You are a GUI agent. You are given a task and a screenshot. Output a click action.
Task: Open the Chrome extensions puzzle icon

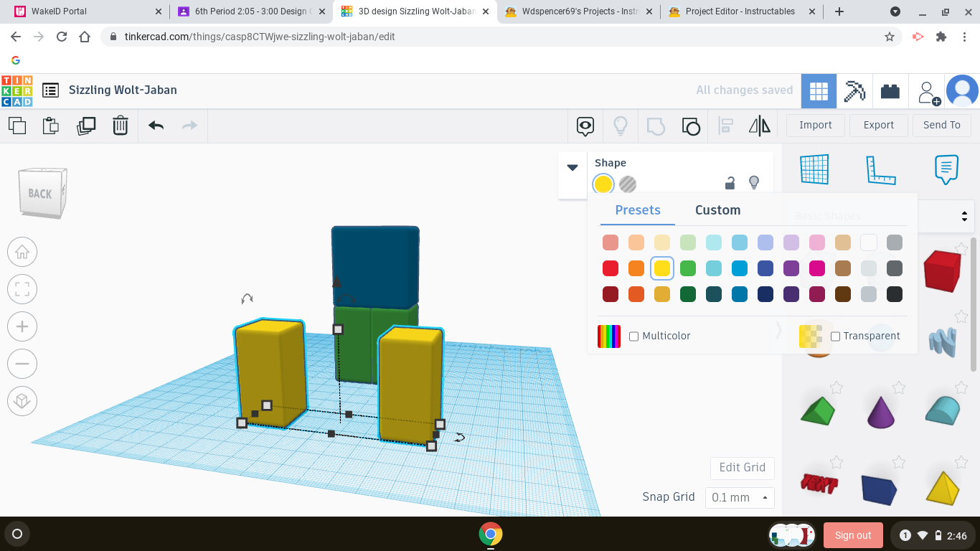tap(941, 37)
